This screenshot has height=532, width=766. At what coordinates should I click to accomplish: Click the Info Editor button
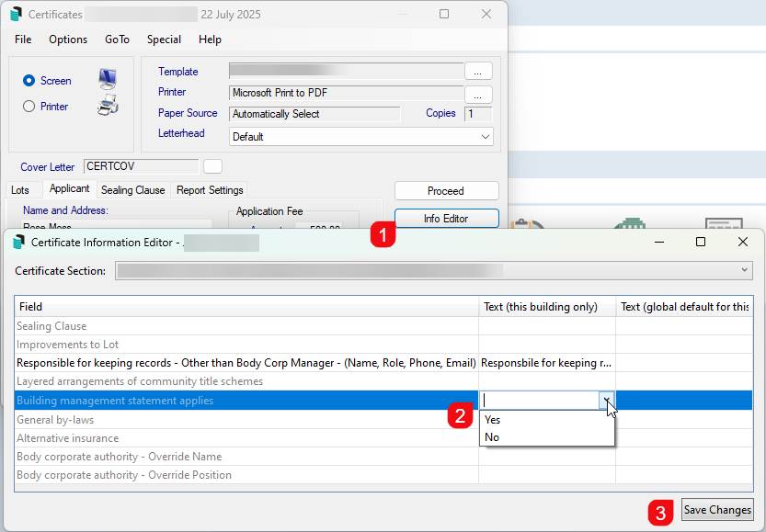(447, 218)
